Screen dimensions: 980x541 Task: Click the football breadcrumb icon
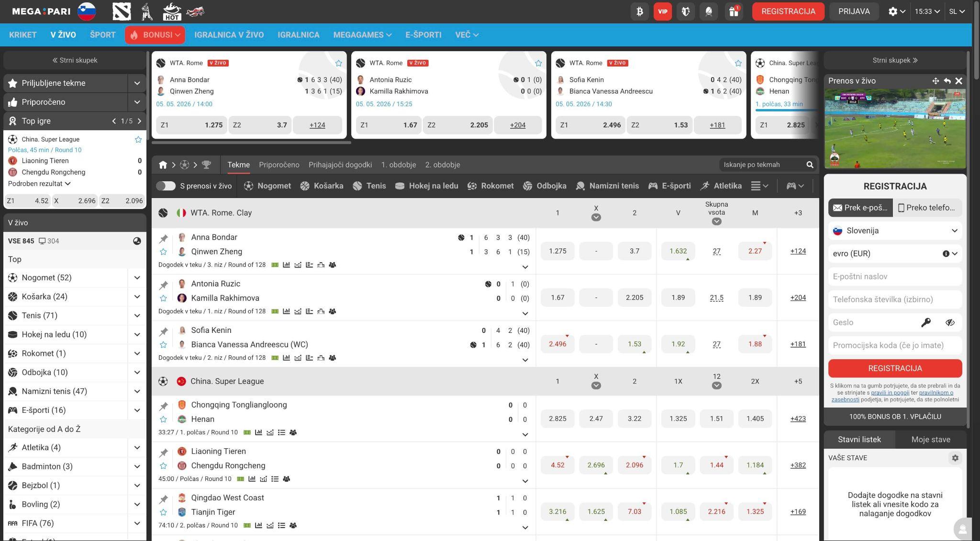tap(184, 165)
